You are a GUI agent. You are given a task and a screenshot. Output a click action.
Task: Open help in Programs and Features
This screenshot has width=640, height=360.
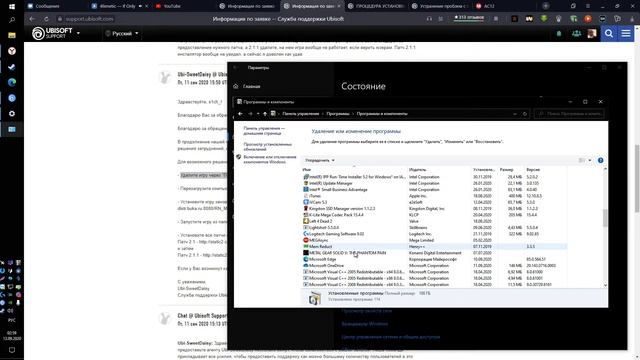[x=600, y=160]
